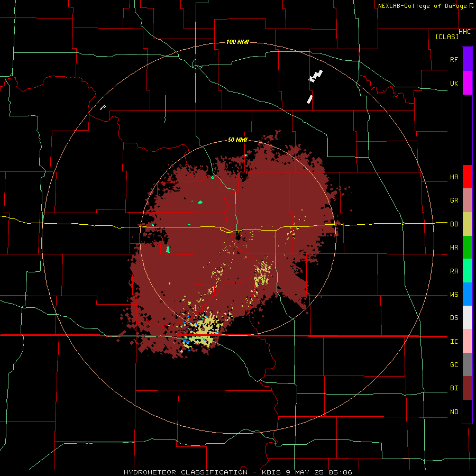Click the 100 NMI range ring label
The height and width of the screenshot is (476, 476).
(237, 42)
